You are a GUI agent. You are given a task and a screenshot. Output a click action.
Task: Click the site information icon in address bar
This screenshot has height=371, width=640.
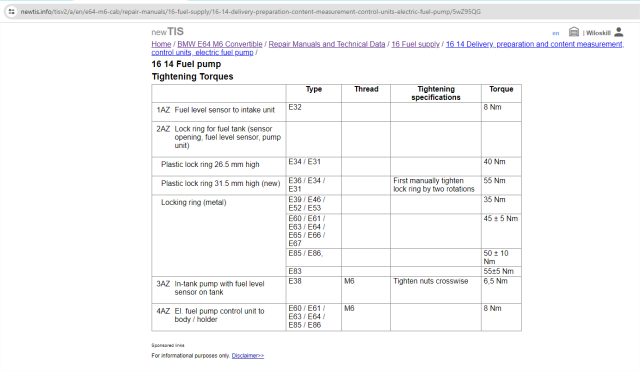pyautogui.click(x=11, y=12)
